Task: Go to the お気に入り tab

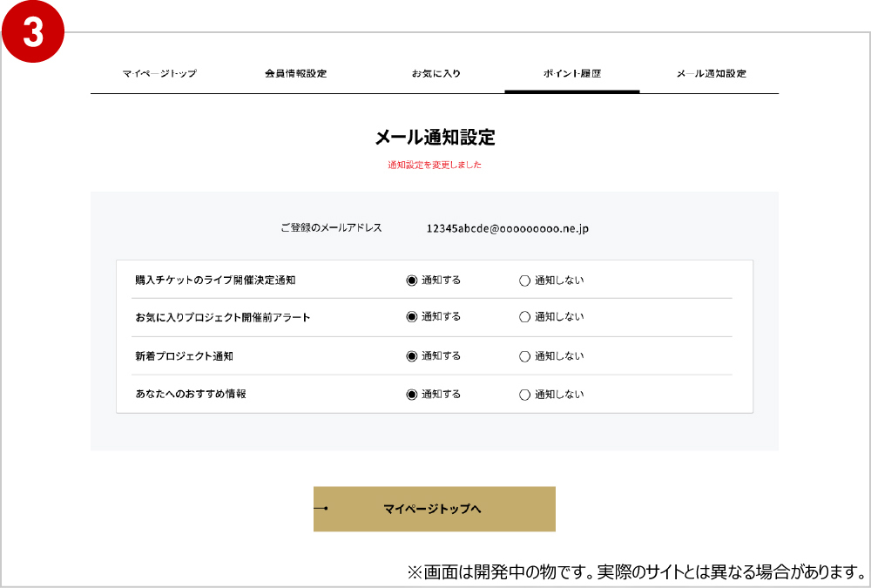Action: click(x=435, y=73)
